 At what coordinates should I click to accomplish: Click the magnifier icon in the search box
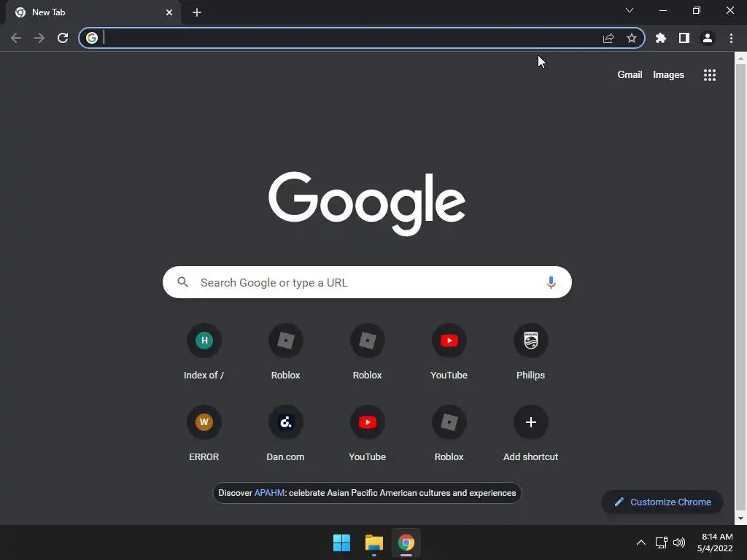pyautogui.click(x=182, y=282)
